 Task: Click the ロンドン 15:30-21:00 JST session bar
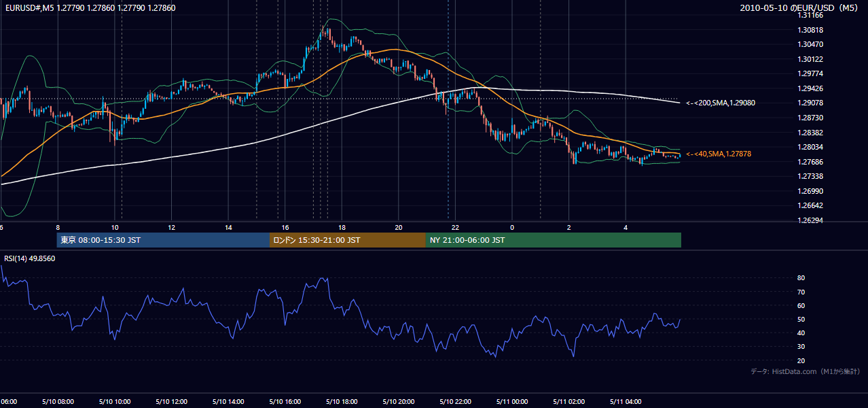click(x=348, y=240)
